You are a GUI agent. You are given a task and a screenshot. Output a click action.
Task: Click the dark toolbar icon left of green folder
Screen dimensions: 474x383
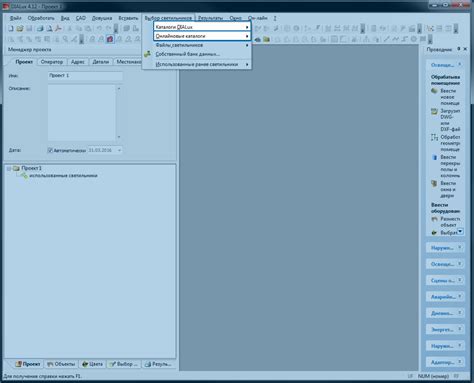point(257,39)
